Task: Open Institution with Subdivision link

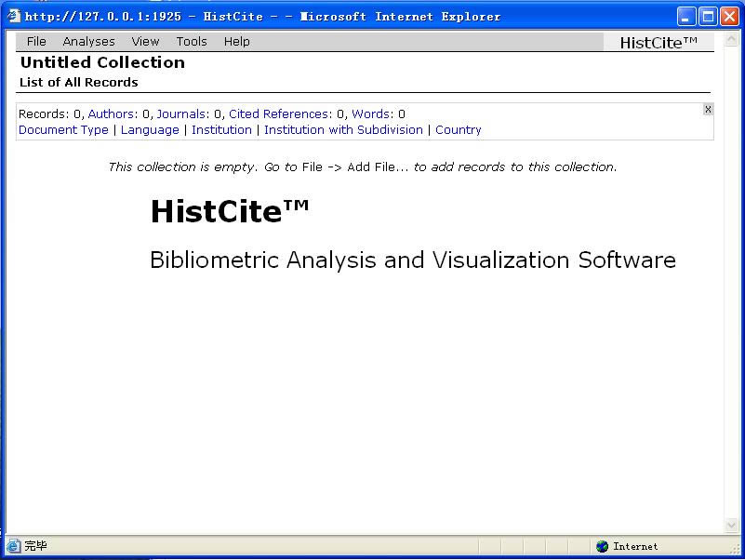Action: (343, 130)
